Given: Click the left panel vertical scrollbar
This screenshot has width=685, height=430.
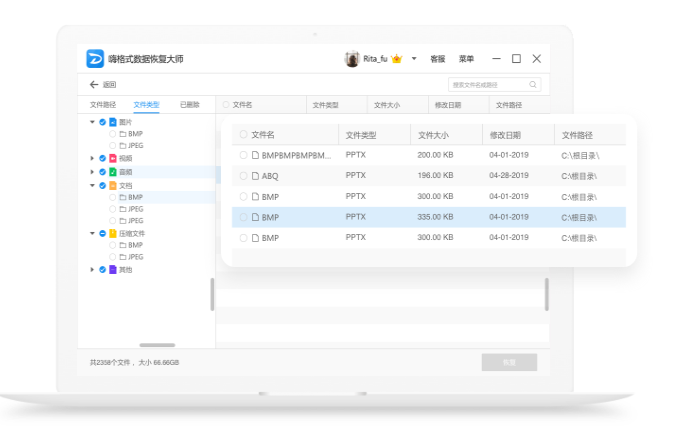Looking at the screenshot, I should pos(212,295).
